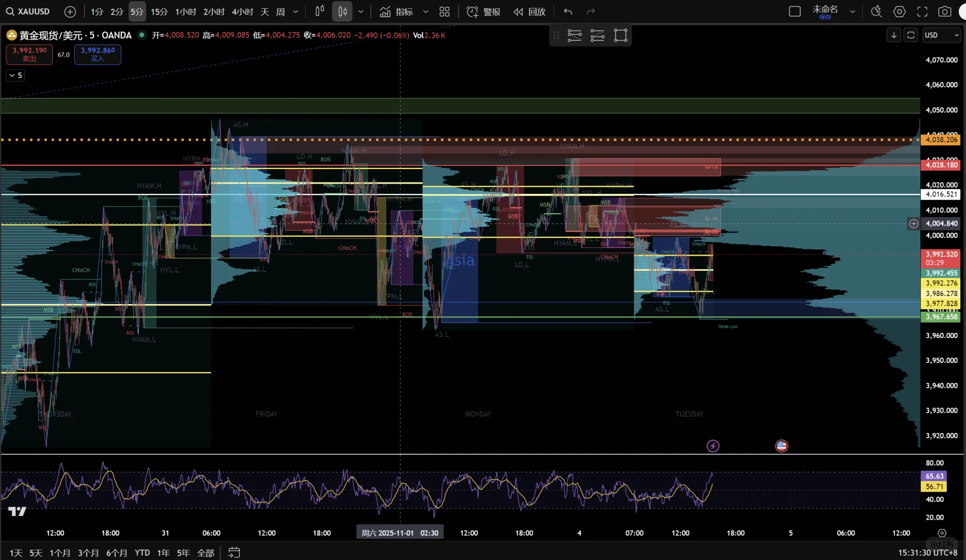Open the quick search icon
The height and width of the screenshot is (560, 966).
pos(876,11)
